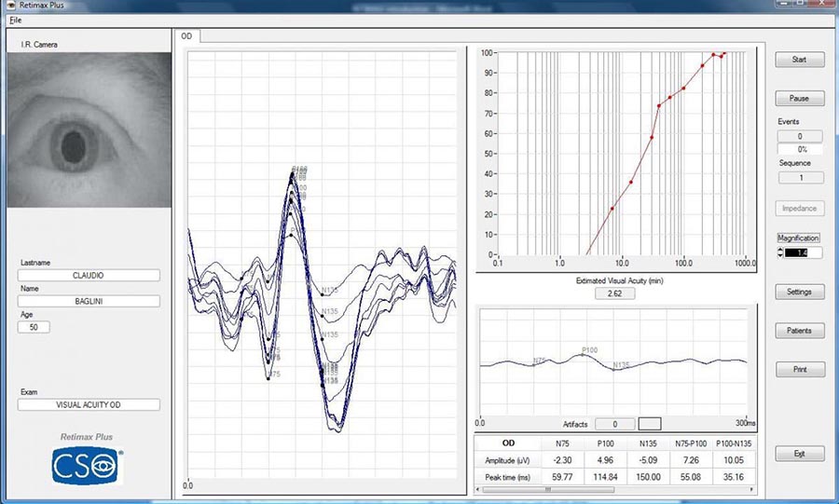The height and width of the screenshot is (504, 839).
Task: Open Settings
Action: [x=799, y=292]
